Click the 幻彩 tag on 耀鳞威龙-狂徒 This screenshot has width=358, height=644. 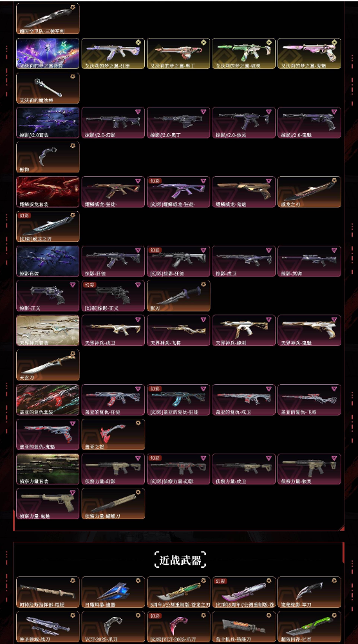click(x=155, y=181)
